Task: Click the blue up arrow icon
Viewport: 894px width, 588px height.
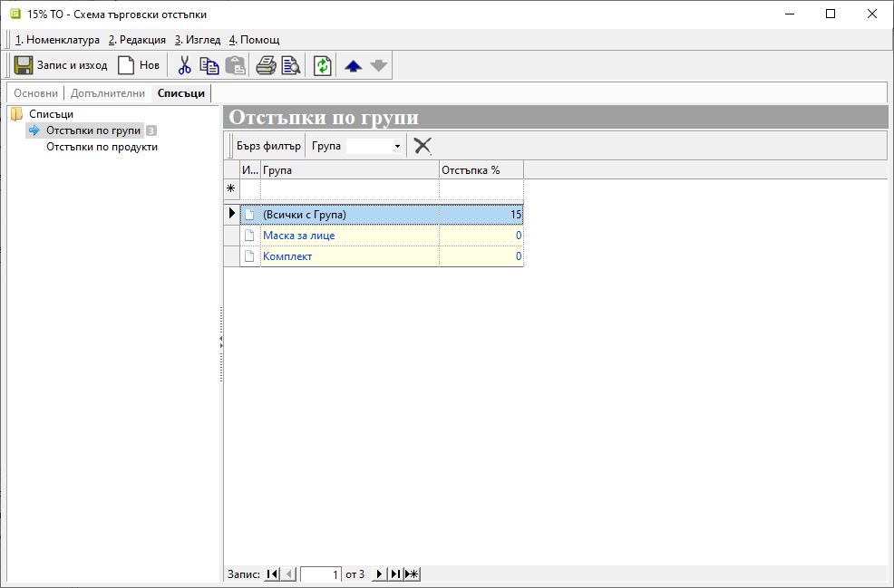Action: [x=354, y=65]
